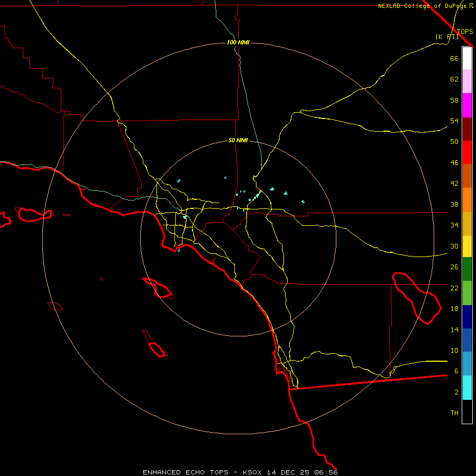Click legend value 10
The width and height of the screenshot is (476, 476).
(x=454, y=350)
